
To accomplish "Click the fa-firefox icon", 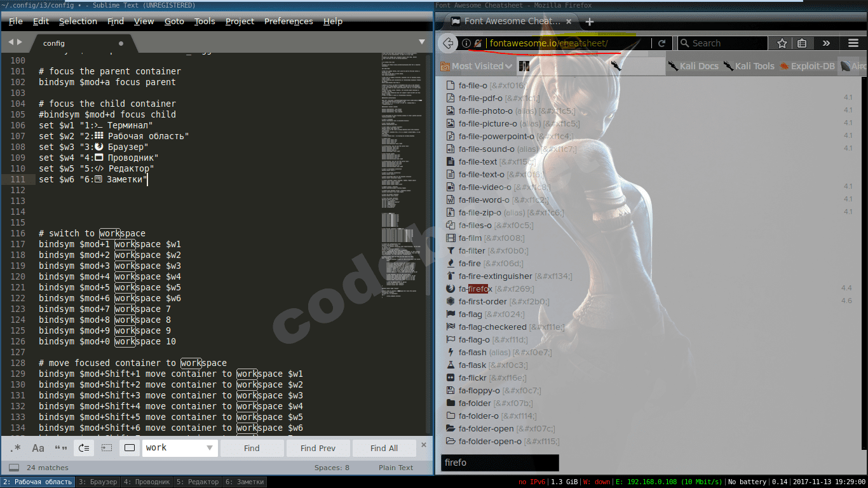I will (451, 289).
